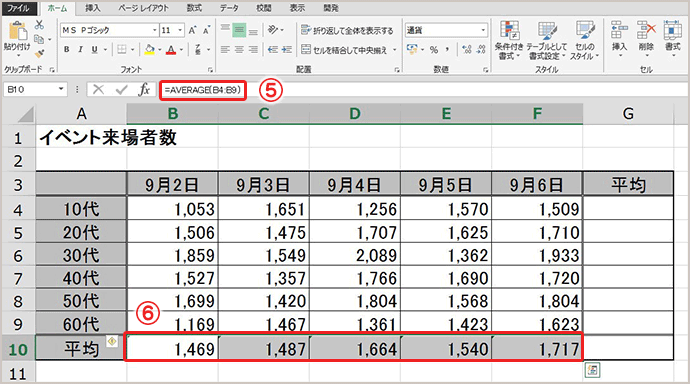Click the Paste clipboard icon
690x384 pixels.
pyautogui.click(x=17, y=32)
